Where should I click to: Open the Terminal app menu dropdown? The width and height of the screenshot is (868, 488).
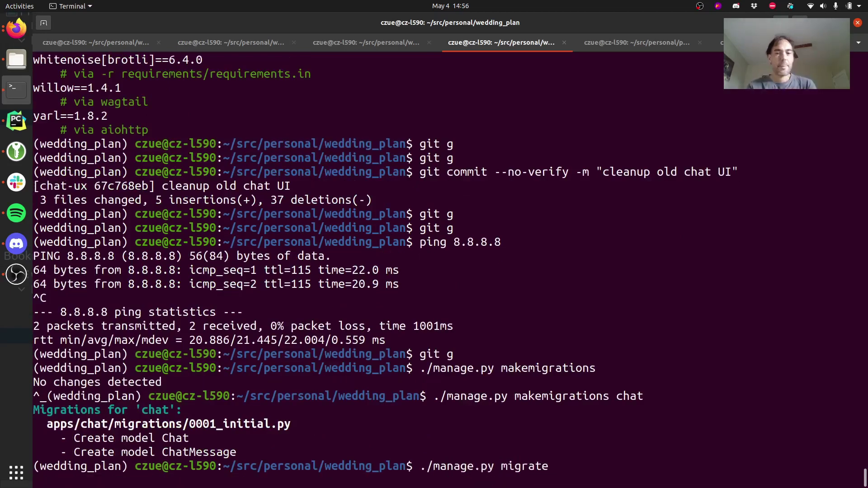tap(71, 6)
